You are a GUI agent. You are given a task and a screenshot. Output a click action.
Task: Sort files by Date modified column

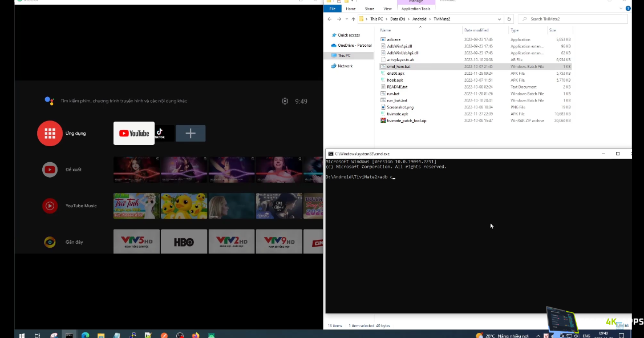click(476, 30)
